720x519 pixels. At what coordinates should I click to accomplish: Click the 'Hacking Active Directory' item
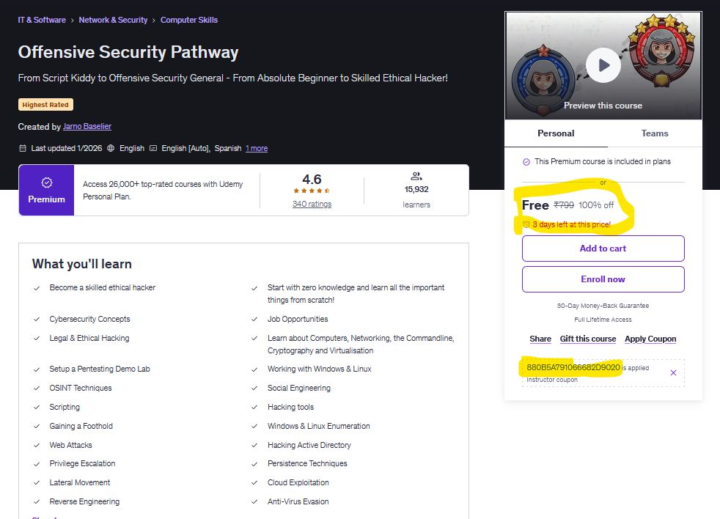309,445
